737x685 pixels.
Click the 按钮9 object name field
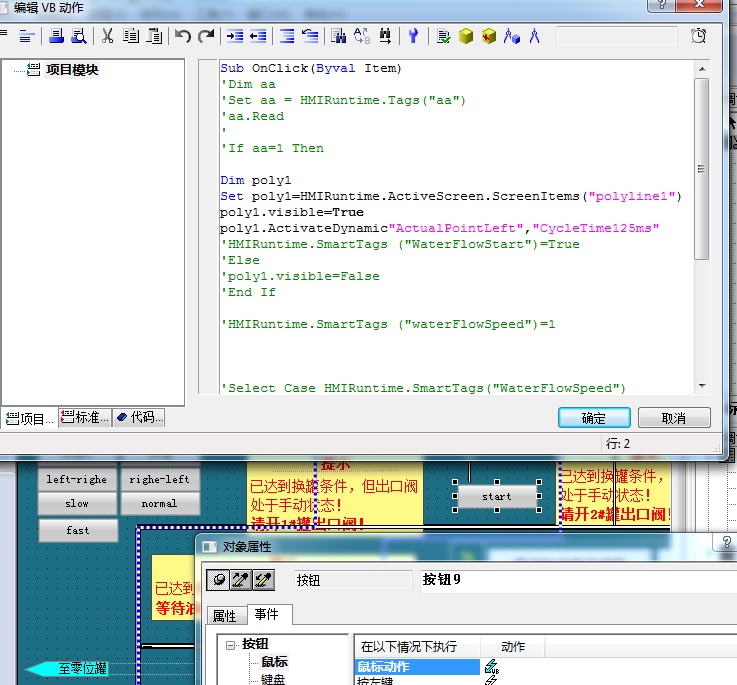click(x=578, y=581)
